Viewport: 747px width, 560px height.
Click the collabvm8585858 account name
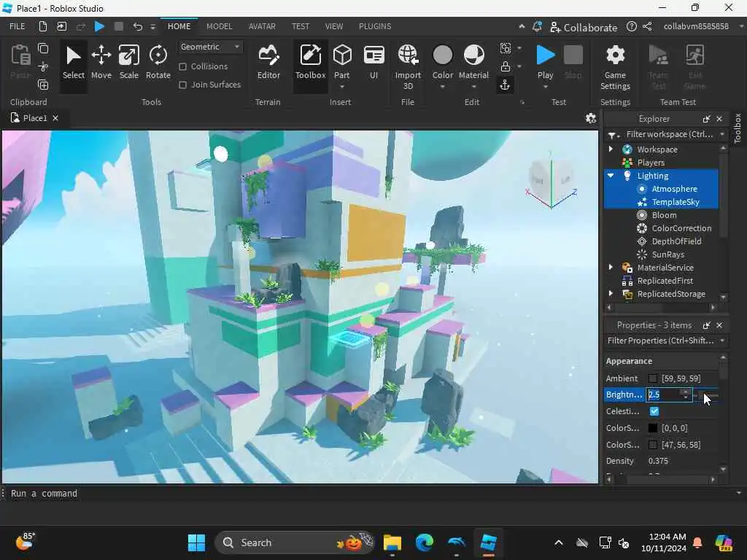696,26
